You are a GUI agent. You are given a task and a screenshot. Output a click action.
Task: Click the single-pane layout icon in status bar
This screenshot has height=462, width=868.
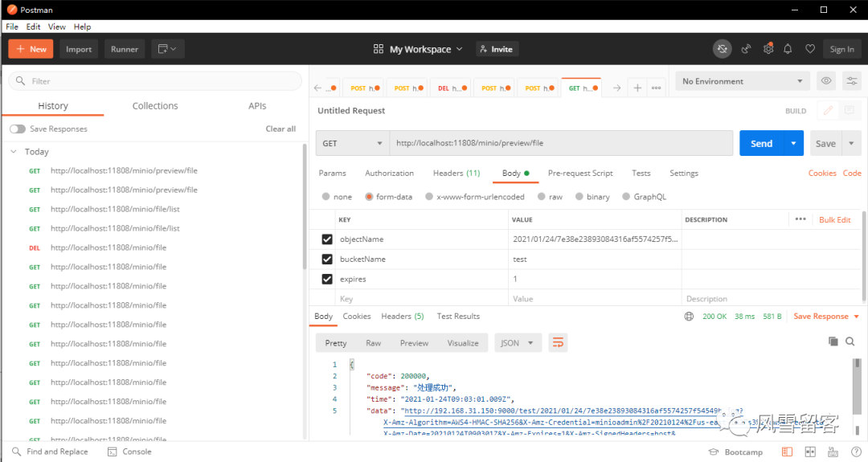787,452
